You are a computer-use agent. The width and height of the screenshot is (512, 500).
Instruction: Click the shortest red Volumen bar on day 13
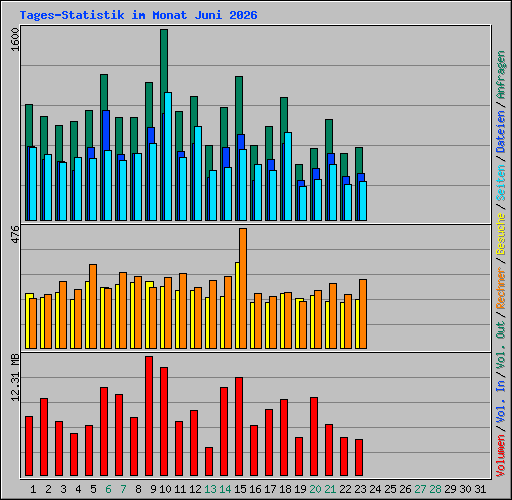pyautogui.click(x=209, y=462)
